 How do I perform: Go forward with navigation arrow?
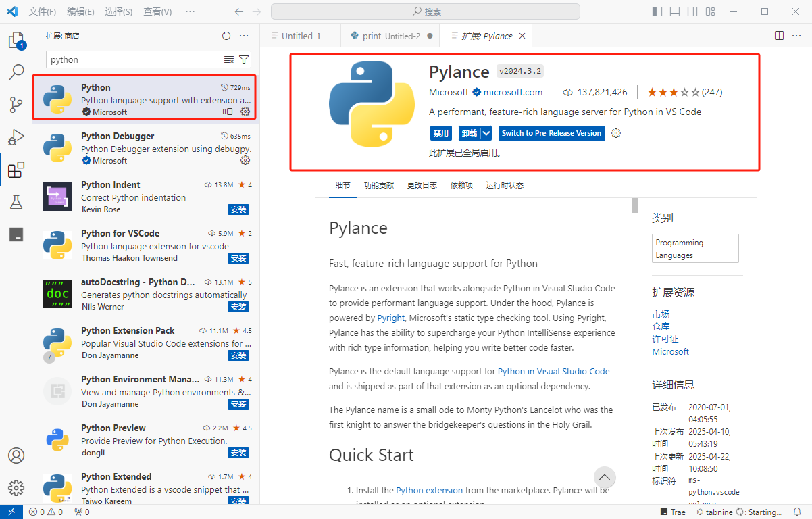[x=256, y=11]
